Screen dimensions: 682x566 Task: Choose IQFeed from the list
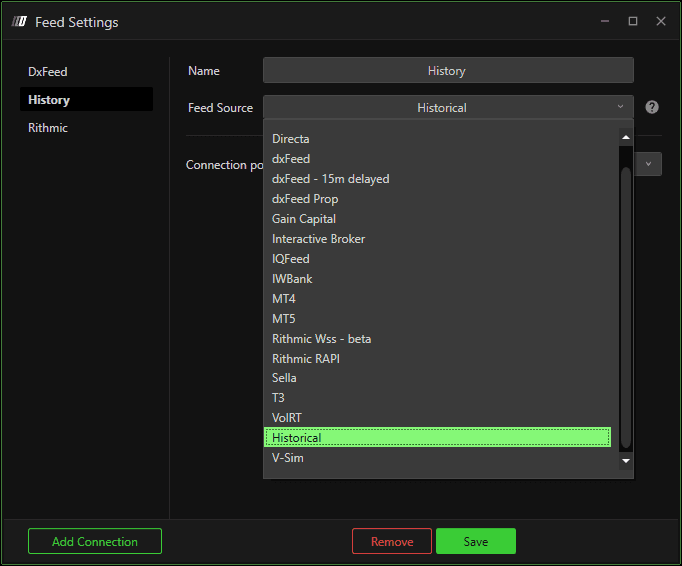point(437,259)
